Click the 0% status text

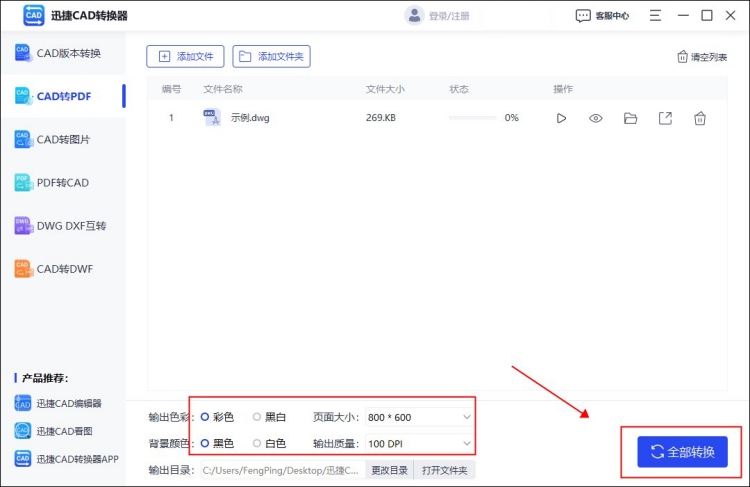[511, 118]
